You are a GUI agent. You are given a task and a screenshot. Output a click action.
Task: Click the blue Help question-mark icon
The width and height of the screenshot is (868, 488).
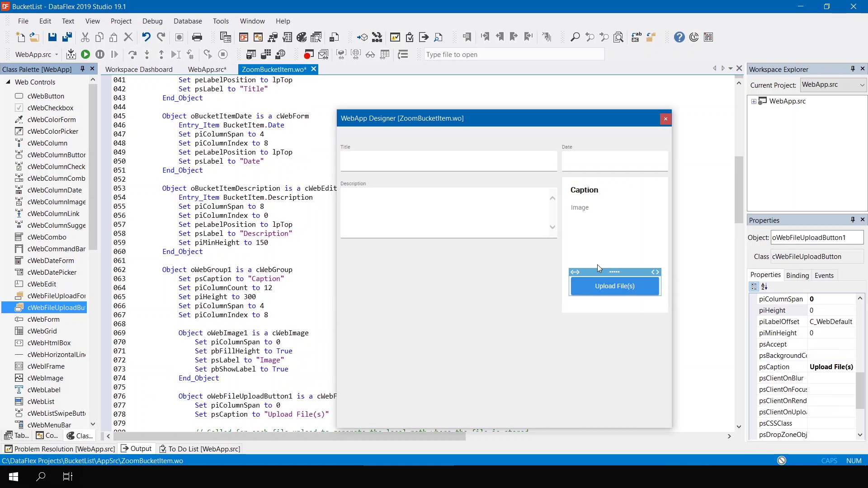pos(679,37)
